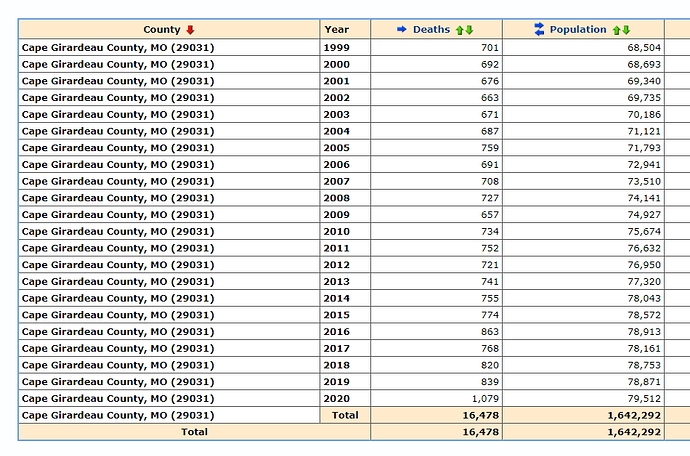The image size is (690, 456).
Task: Sort Population descending with green down arrow
Action: (x=626, y=30)
